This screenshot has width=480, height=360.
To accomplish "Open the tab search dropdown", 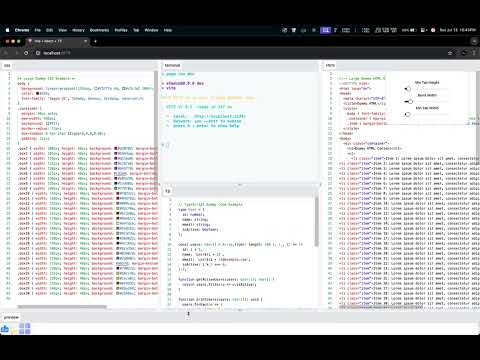I will pos(474,41).
